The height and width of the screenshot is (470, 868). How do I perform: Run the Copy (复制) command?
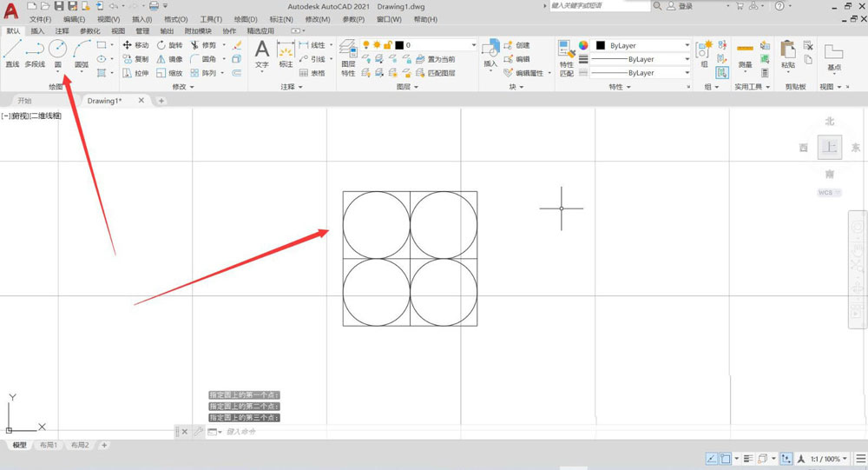click(135, 59)
